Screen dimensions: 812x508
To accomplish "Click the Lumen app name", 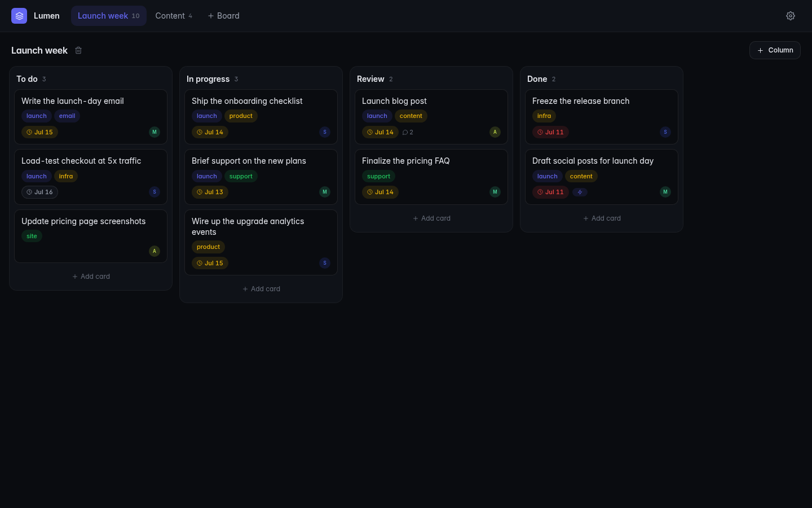I will tap(47, 16).
